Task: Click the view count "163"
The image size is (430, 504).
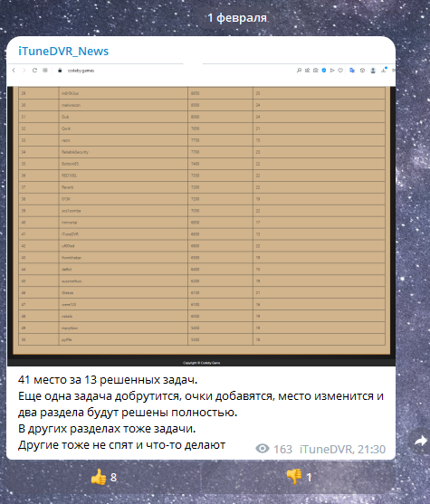Action: pyautogui.click(x=282, y=449)
